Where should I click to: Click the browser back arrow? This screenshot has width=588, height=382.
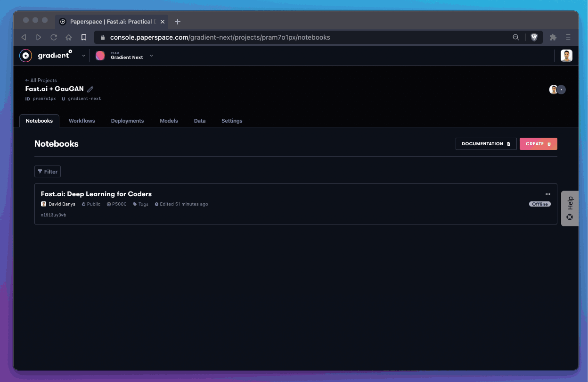click(24, 37)
